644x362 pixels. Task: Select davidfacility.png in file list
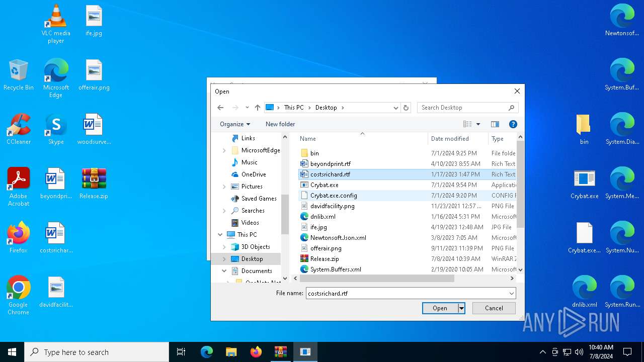(332, 206)
